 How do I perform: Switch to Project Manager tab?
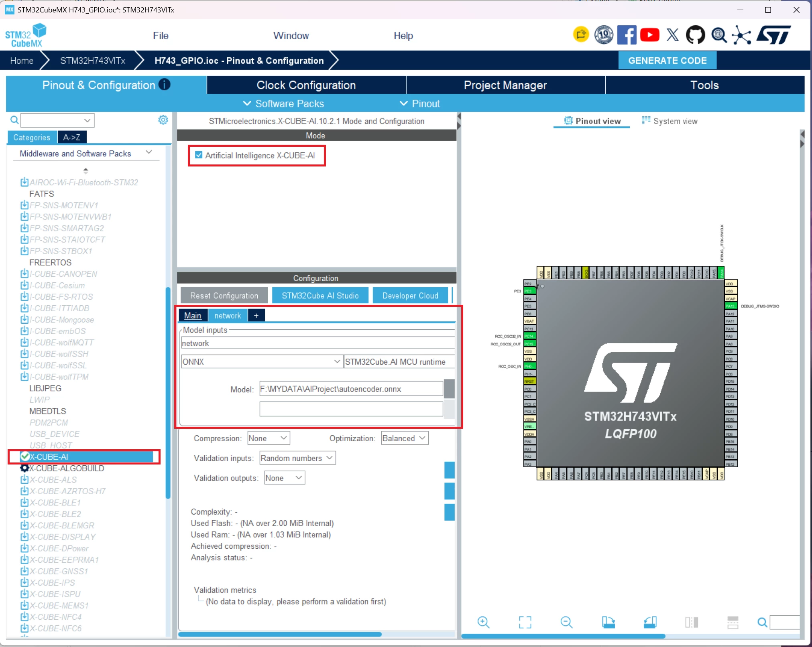click(x=505, y=85)
